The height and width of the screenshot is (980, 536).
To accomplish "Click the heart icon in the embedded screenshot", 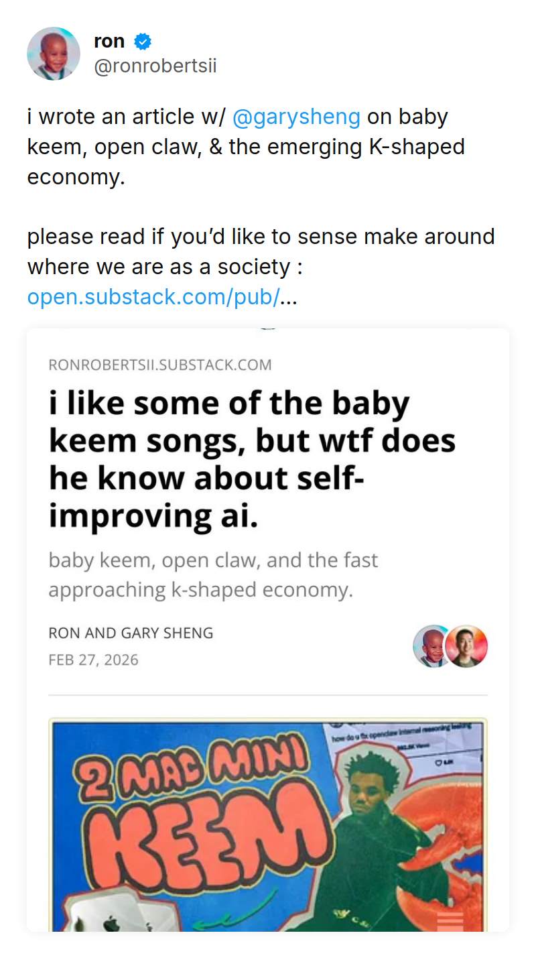I will pyautogui.click(x=440, y=761).
